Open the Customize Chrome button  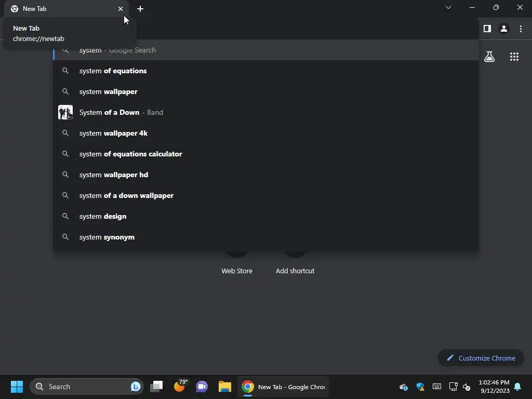point(481,358)
